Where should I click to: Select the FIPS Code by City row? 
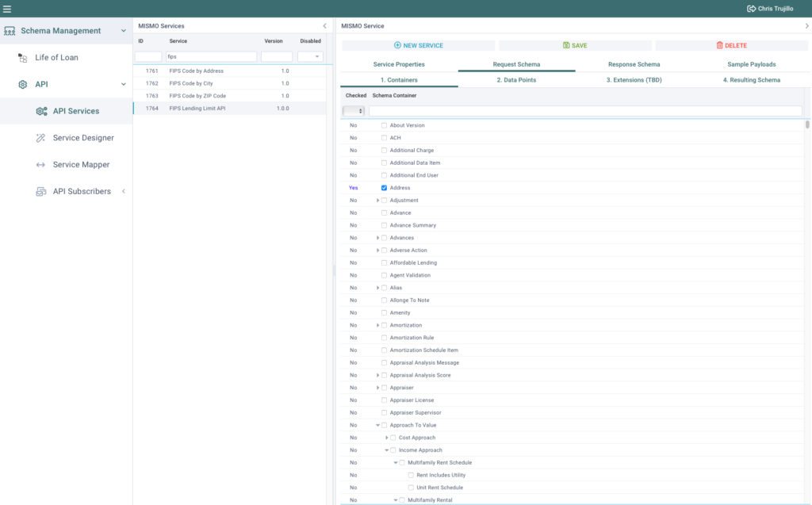click(230, 83)
